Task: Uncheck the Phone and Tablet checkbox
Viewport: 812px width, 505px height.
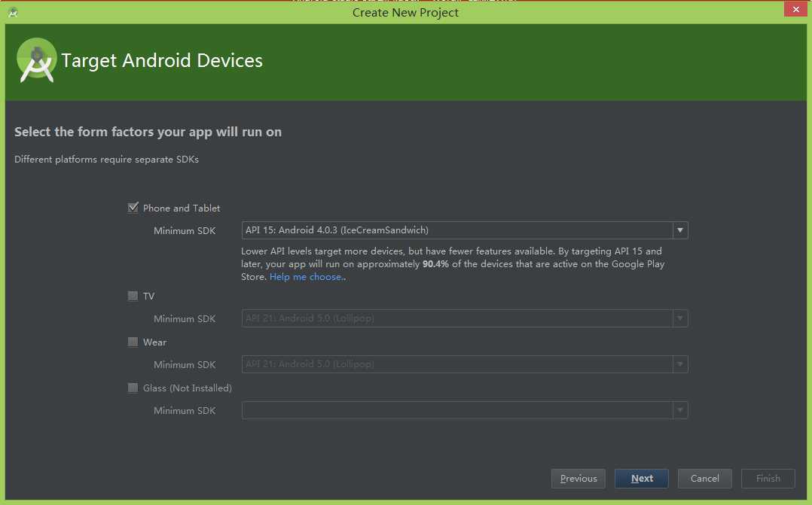Action: click(x=133, y=208)
